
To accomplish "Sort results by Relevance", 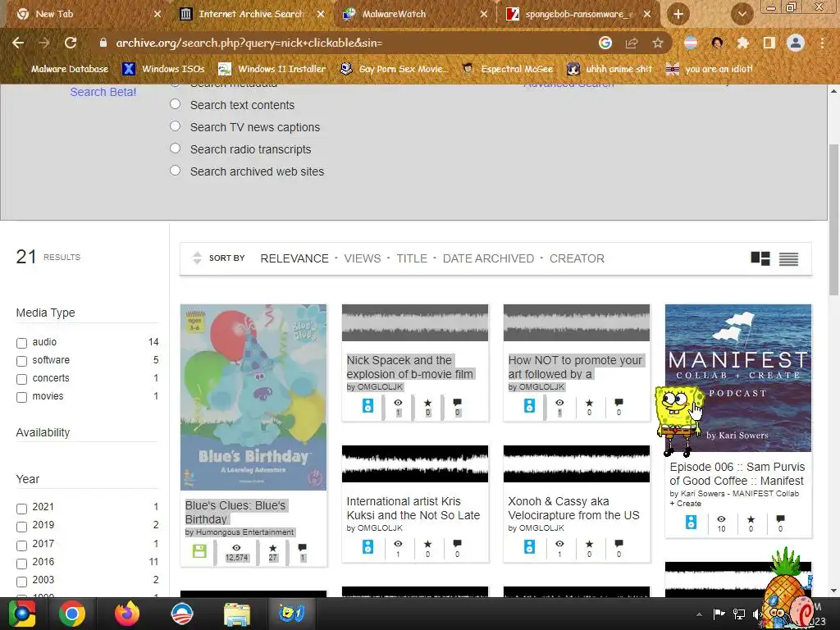I will click(294, 258).
